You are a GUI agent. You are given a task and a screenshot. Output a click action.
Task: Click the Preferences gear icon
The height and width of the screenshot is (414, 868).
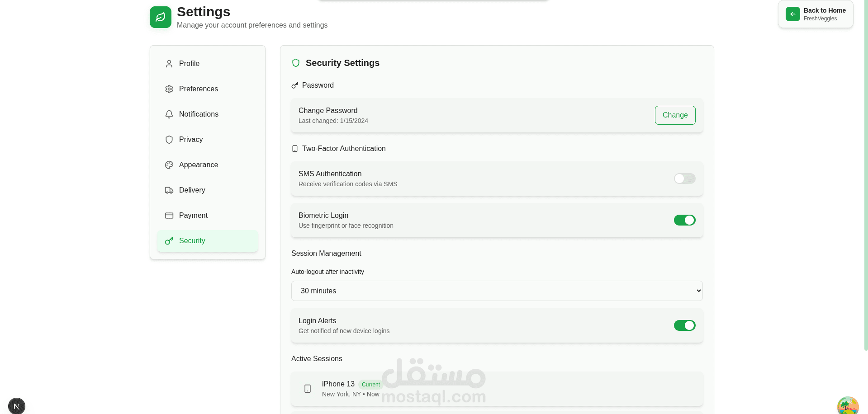169,89
